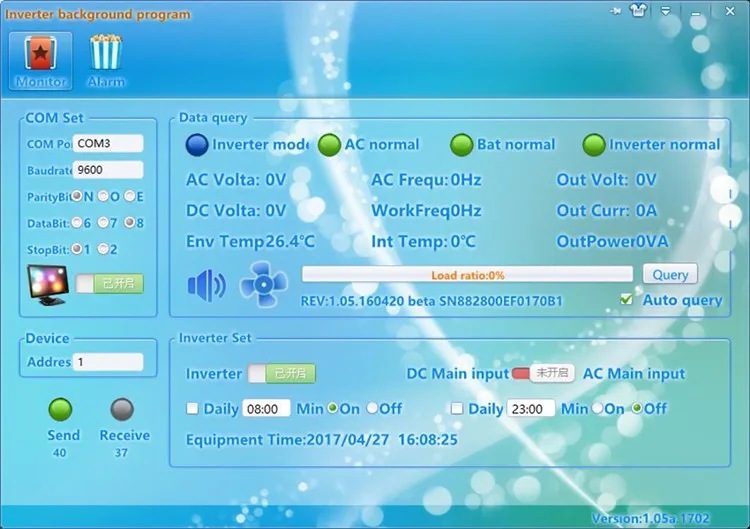Click the Int Temp: 0°C reading

[423, 242]
